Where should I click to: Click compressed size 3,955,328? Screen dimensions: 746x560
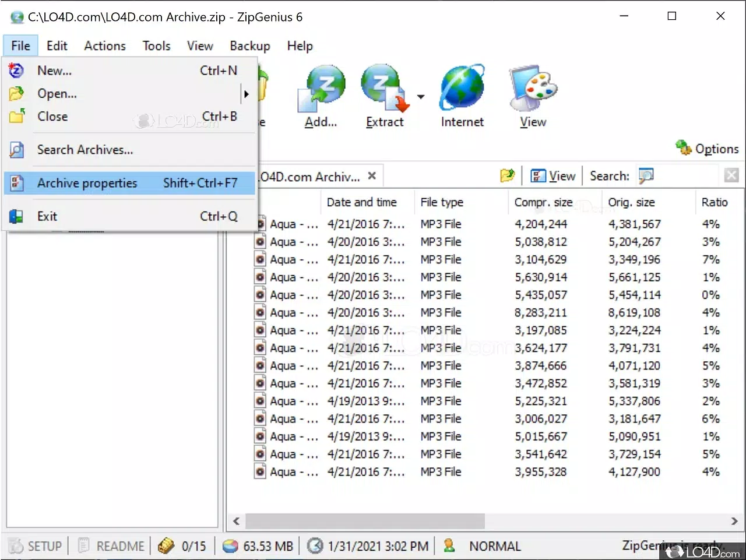click(540, 471)
